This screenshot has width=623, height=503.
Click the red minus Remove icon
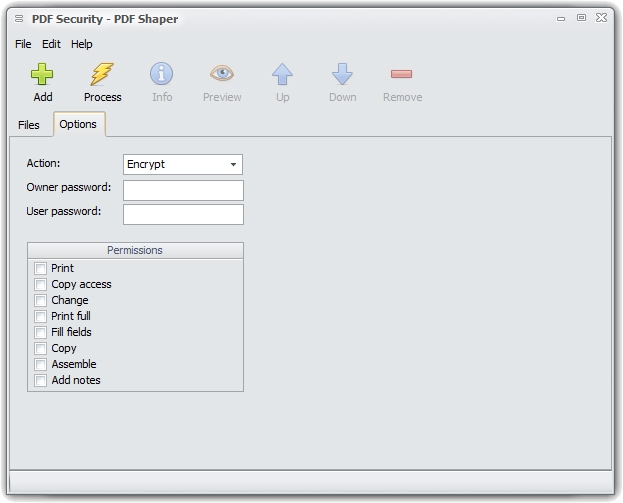(401, 74)
